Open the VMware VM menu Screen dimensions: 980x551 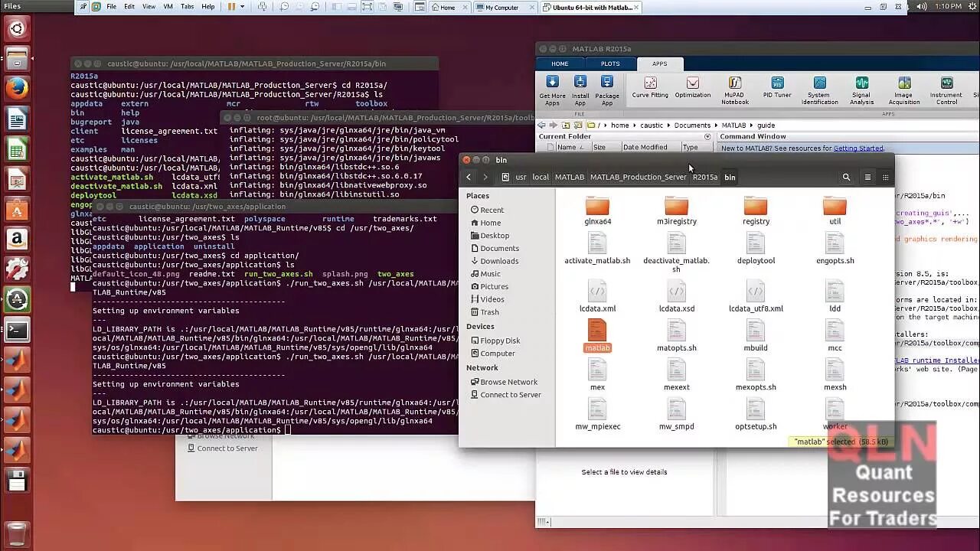[x=168, y=7]
